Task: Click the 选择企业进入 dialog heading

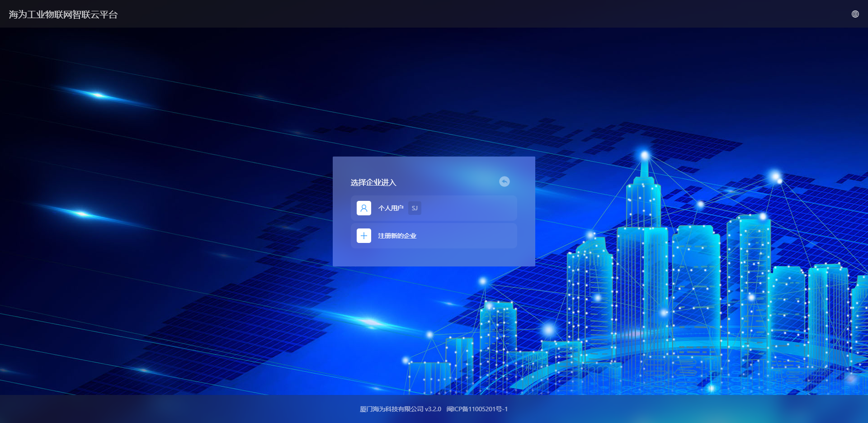Action: (x=373, y=182)
